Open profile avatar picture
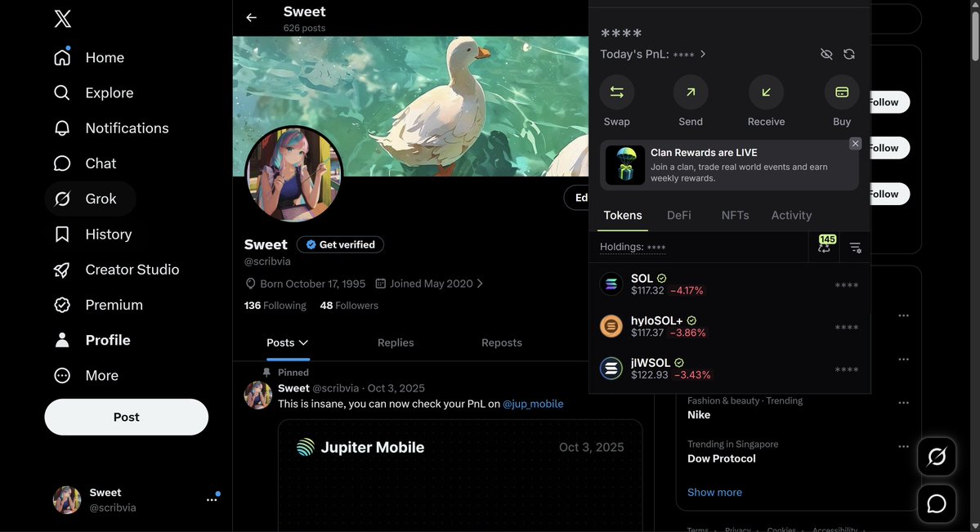 293,174
